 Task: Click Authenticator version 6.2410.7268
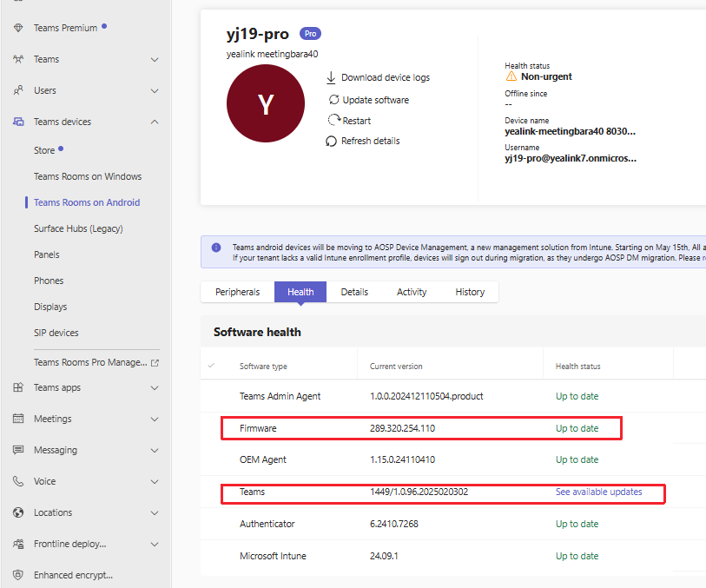coord(394,524)
